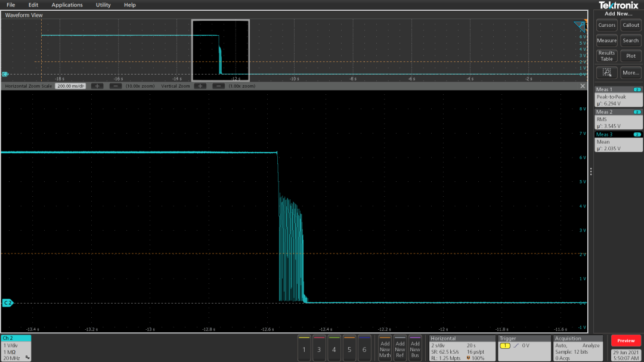Increase vertical zoom with plus button
Viewport: 644px width, 362px height.
(200, 86)
